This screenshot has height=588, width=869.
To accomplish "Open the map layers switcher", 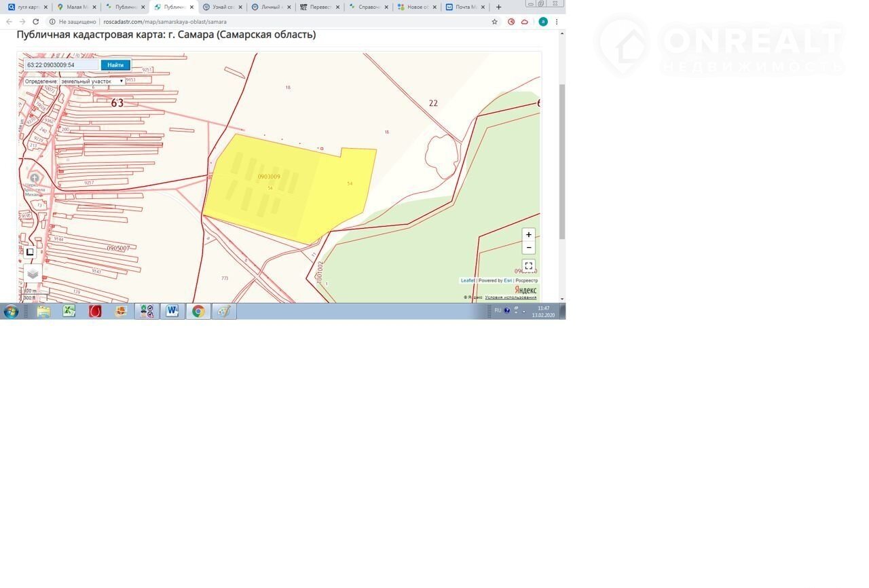I will (x=33, y=274).
